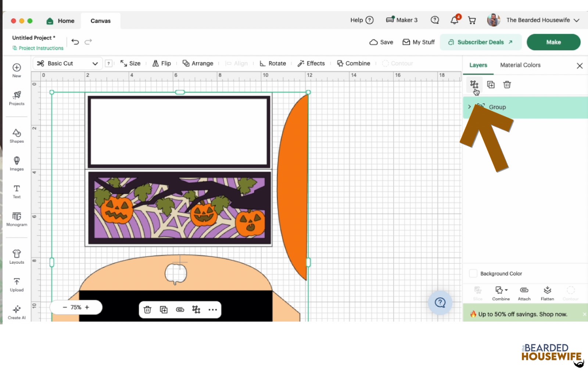Click the Upload tool
The height and width of the screenshot is (374, 588).
coord(17,285)
